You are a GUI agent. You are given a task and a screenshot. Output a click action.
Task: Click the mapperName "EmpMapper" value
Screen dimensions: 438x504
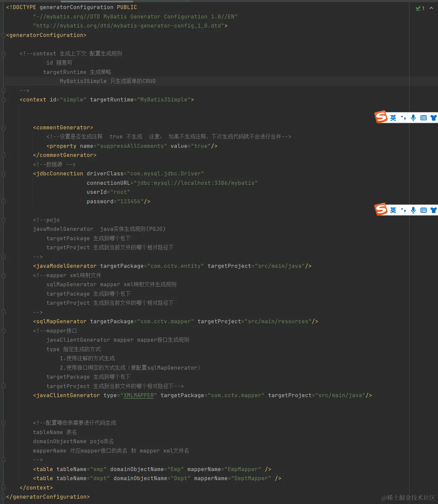pos(243,469)
